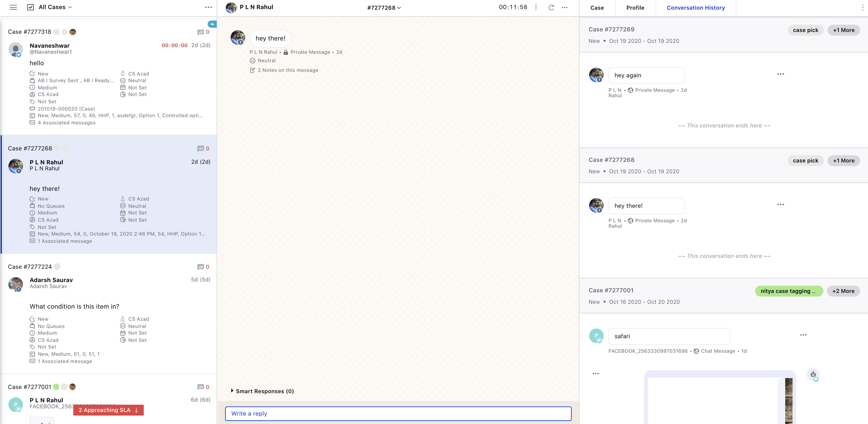Click the three-dot overflow icon top right of conversation
The height and width of the screenshot is (424, 868).
tap(565, 8)
